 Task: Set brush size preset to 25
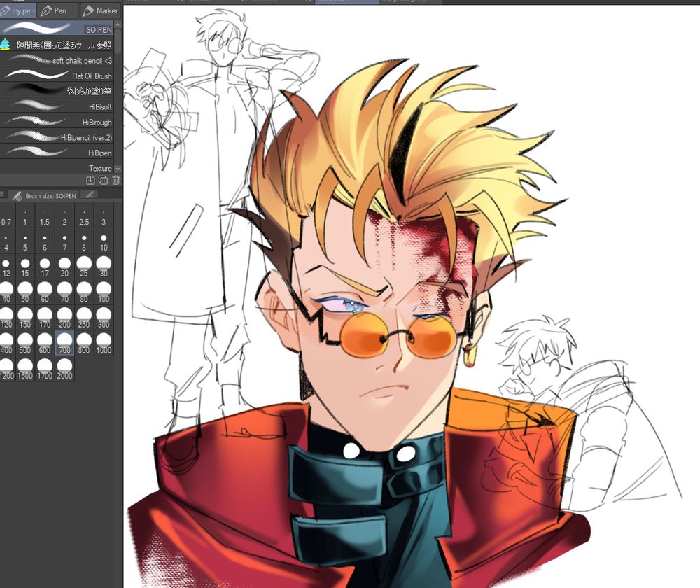[84, 267]
